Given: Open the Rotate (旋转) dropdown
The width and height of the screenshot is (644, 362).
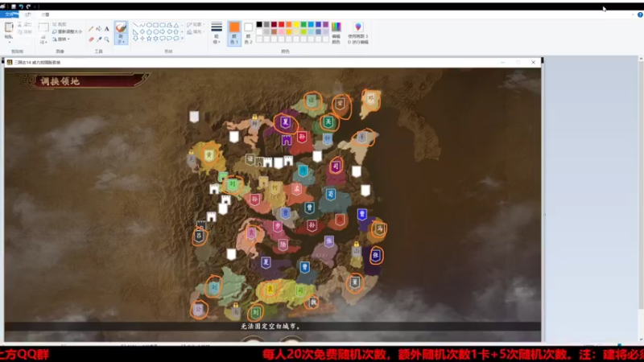Looking at the screenshot, I should (x=61, y=39).
